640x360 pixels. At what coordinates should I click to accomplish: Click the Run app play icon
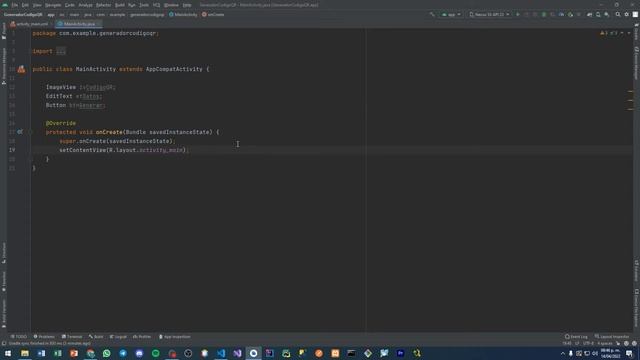(x=518, y=15)
